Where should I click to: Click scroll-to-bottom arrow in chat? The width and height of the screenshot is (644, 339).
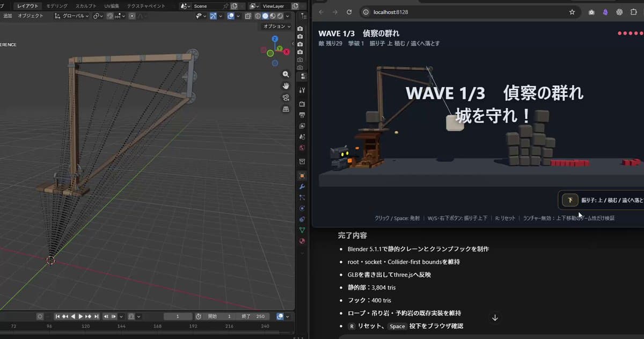(x=495, y=318)
